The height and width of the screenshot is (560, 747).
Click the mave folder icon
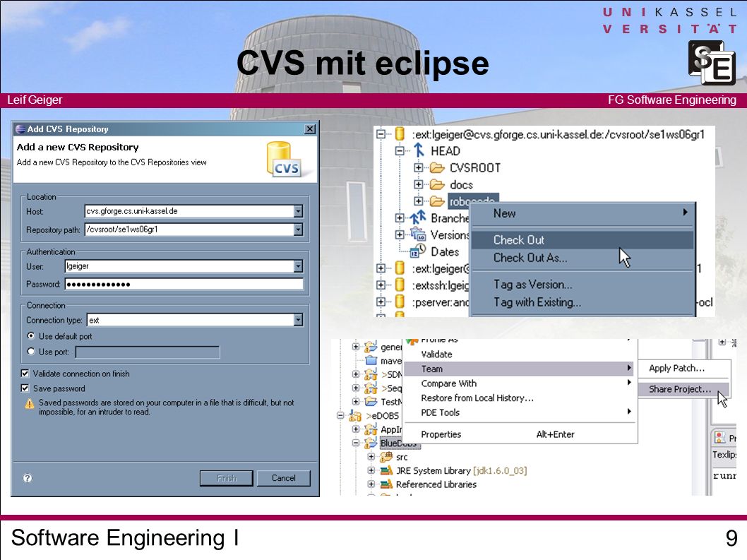[371, 361]
